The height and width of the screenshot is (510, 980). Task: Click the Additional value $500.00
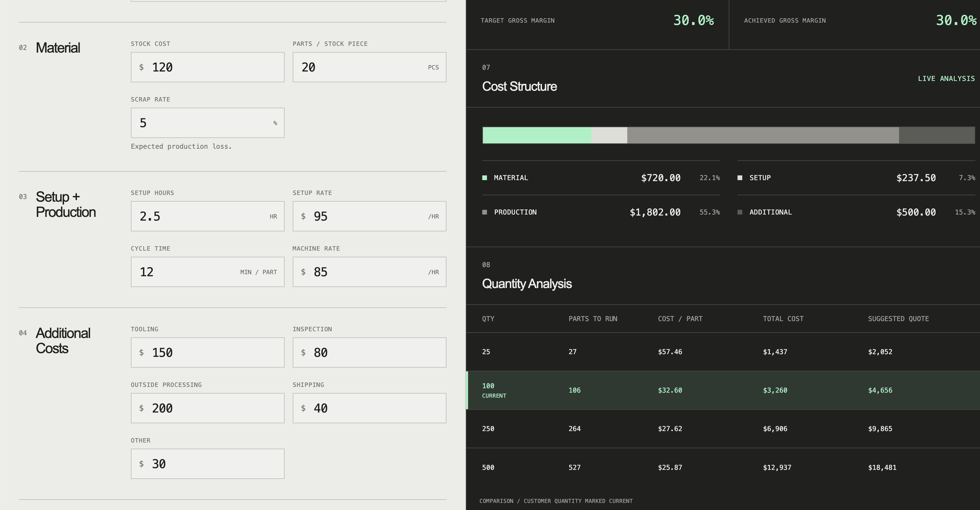pos(916,212)
